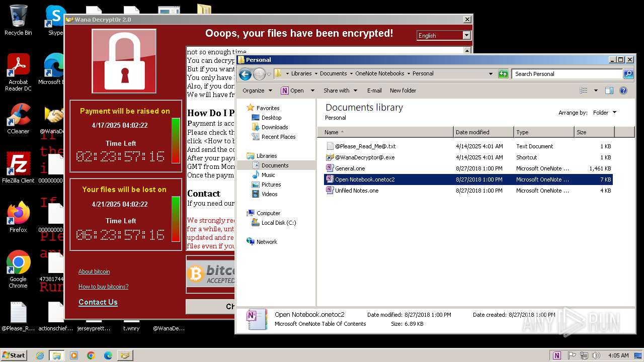Viewport: 644px width, 362px height.
Task: Select Local Disk (C:) in navigation pane
Action: [278, 223]
